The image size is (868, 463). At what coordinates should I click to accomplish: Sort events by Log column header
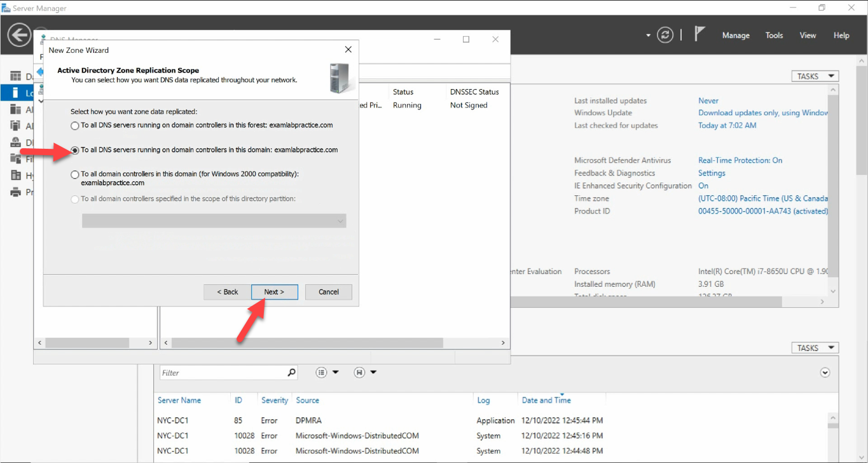click(483, 401)
